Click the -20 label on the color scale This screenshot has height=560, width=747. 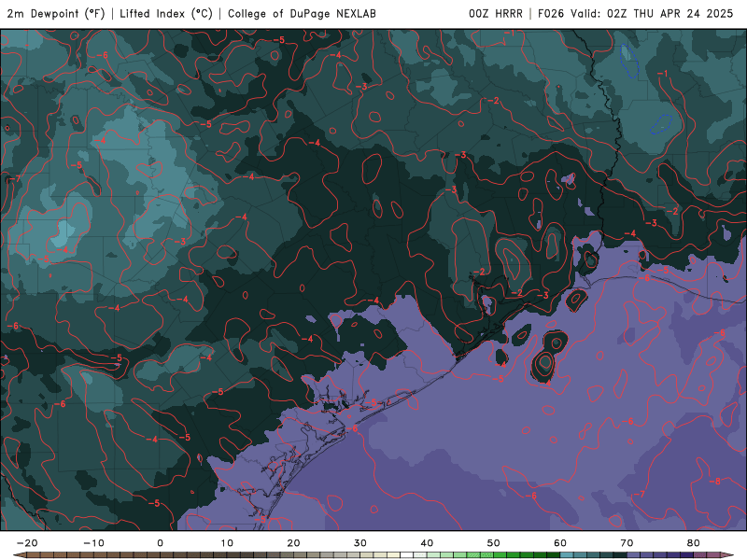tap(27, 543)
